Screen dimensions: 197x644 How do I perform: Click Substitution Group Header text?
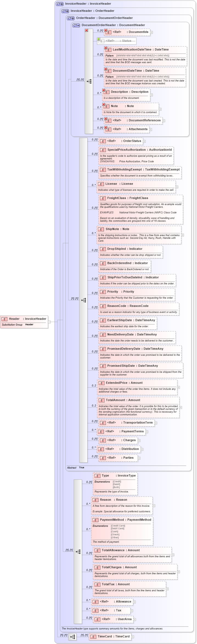tap(18, 324)
